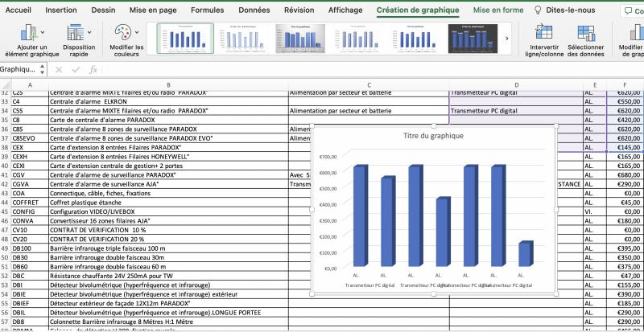Switch to the Formules tab
The height and width of the screenshot is (332, 644).
[x=208, y=10]
